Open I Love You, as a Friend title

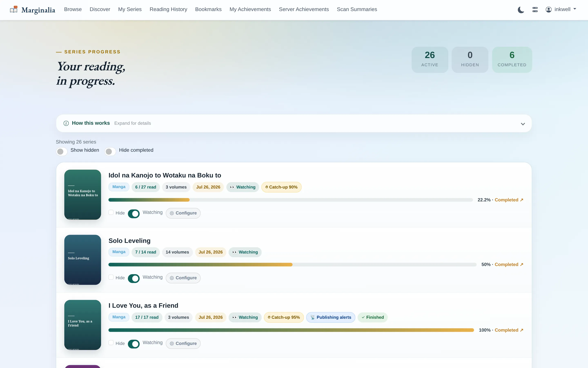pyautogui.click(x=143, y=305)
